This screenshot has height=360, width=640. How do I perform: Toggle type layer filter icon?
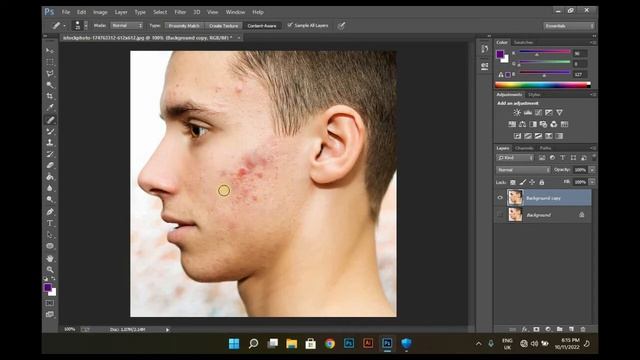click(562, 158)
